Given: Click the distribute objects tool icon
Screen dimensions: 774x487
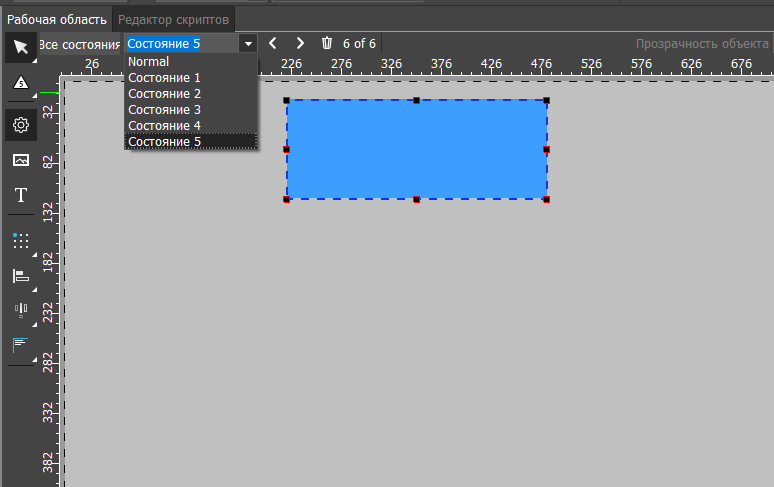Looking at the screenshot, I should pos(20,310).
